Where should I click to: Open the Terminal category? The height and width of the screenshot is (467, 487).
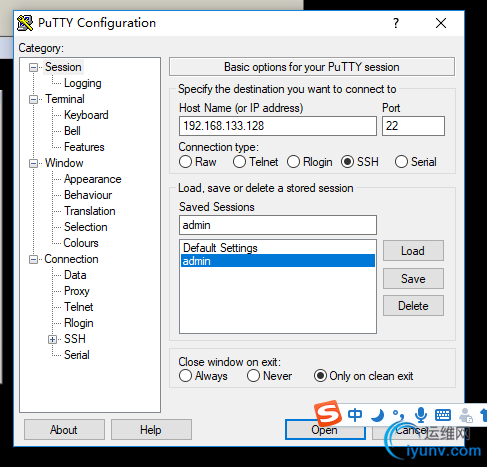click(65, 99)
